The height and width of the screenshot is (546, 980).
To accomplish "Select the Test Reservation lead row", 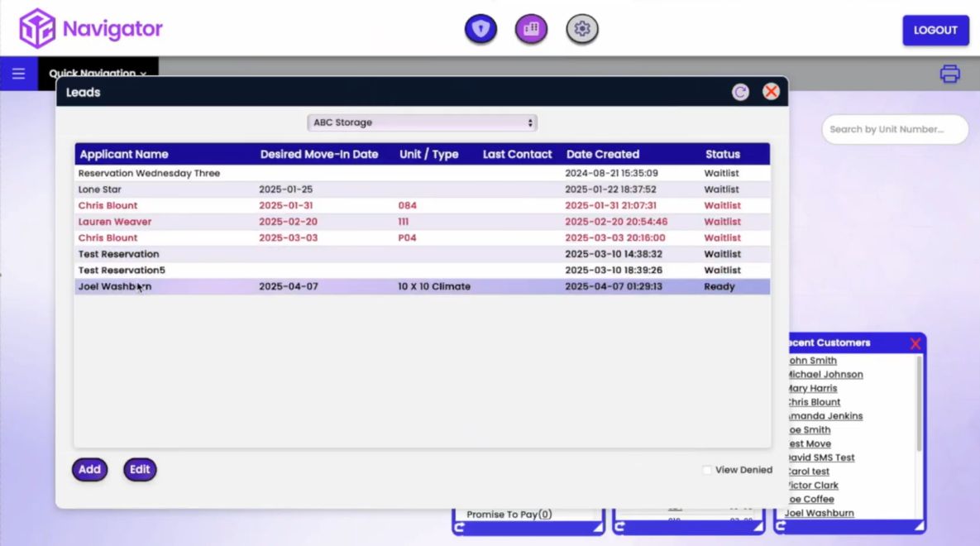I will (x=422, y=255).
